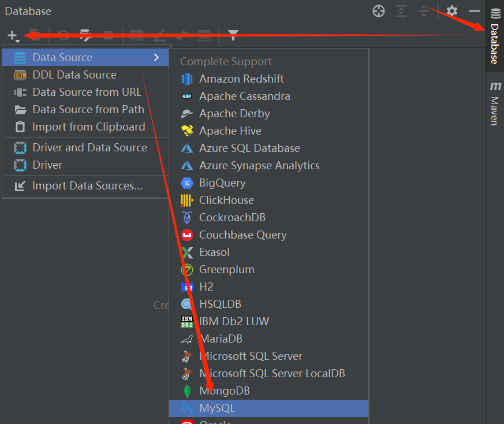Select MariaDB
Viewport: 504px width, 424px height.
[x=268, y=339]
